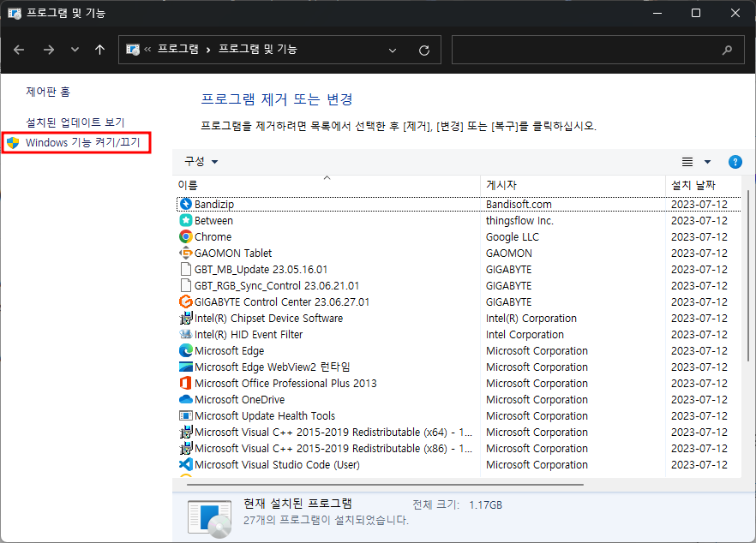756x543 pixels.
Task: Expand hidden breadcrumb path chevrons
Action: [x=147, y=49]
